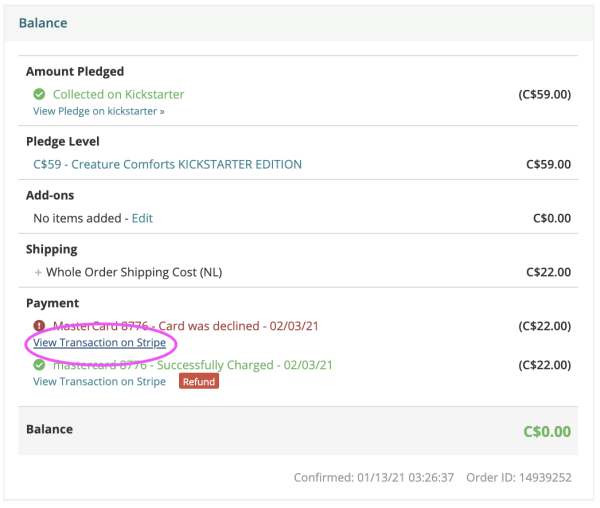Click the Collected on Kickstarter status text
The width and height of the screenshot is (600, 508).
(x=118, y=94)
